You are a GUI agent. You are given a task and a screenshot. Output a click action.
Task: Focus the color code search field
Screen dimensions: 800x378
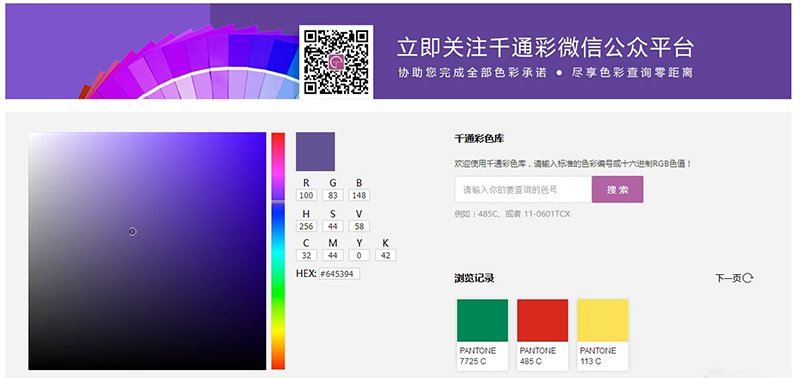tap(523, 190)
